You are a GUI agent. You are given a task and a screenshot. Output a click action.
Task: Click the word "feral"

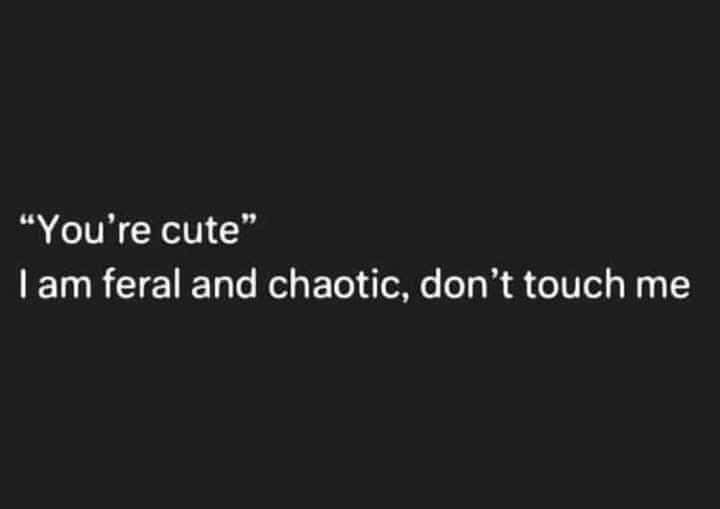[x=141, y=284]
